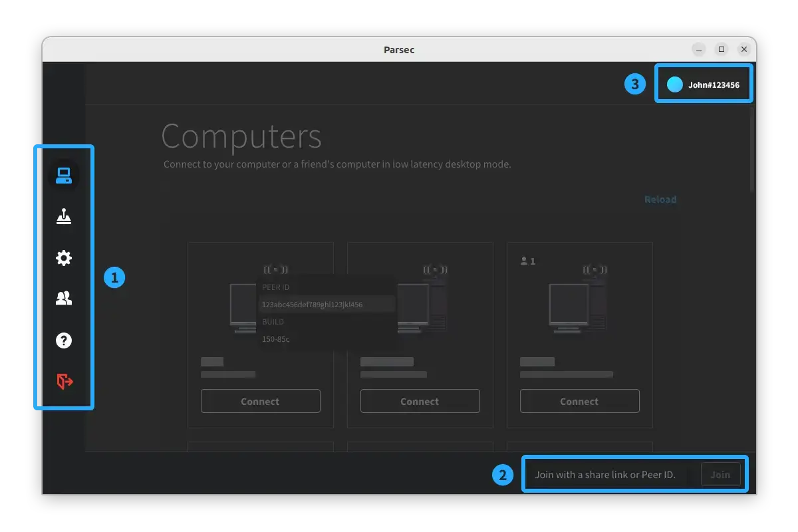The height and width of the screenshot is (532, 798).
Task: Close the Parsec window
Action: coord(744,49)
